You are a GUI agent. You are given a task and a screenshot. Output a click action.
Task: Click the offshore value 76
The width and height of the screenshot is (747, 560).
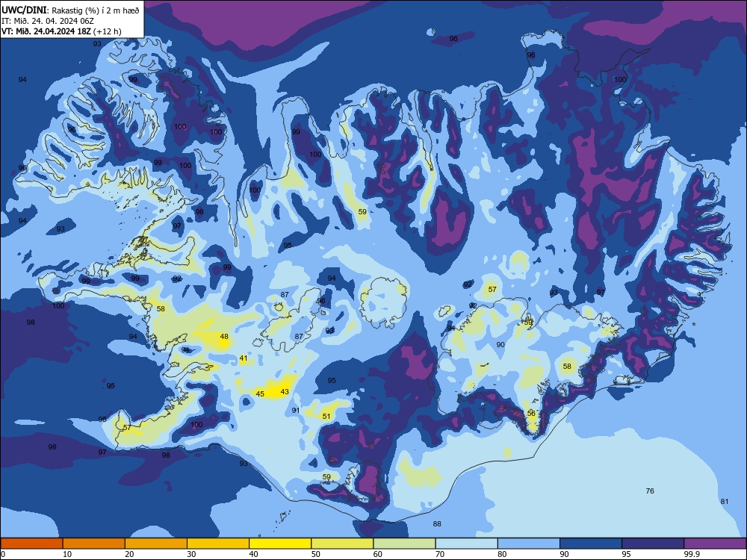[650, 491]
